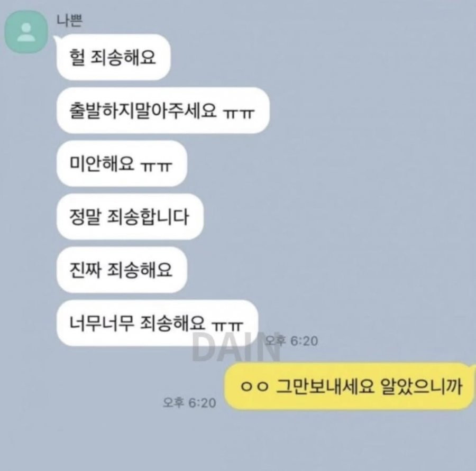Click ㅠㅠ at the end of the 너무너무 message
Image resolution: width=476 pixels, height=471 pixels.
tap(227, 326)
